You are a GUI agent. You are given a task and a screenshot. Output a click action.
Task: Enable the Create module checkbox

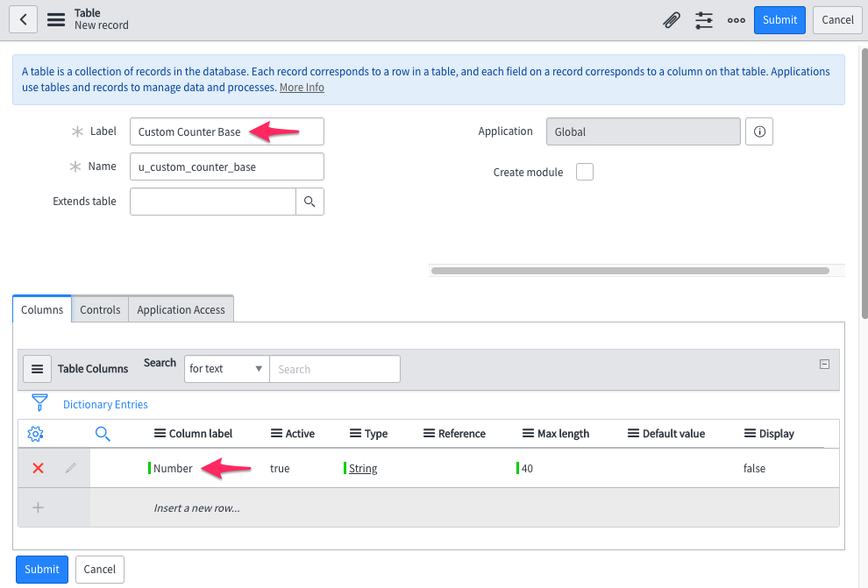click(584, 173)
